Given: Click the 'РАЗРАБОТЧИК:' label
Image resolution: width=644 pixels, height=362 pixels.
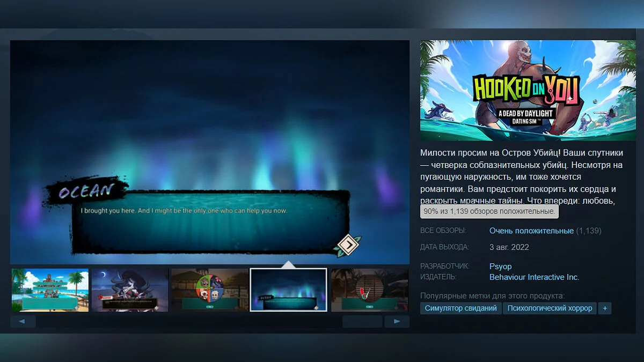Looking at the screenshot, I should [445, 266].
